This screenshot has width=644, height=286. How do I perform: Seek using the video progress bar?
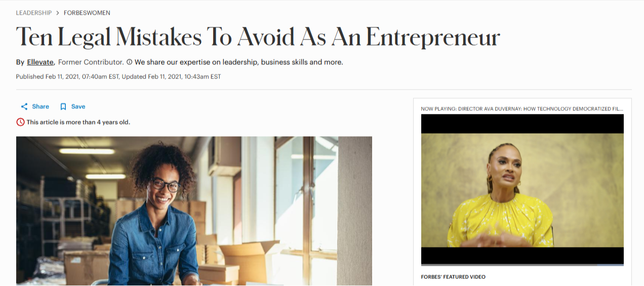tap(522, 264)
